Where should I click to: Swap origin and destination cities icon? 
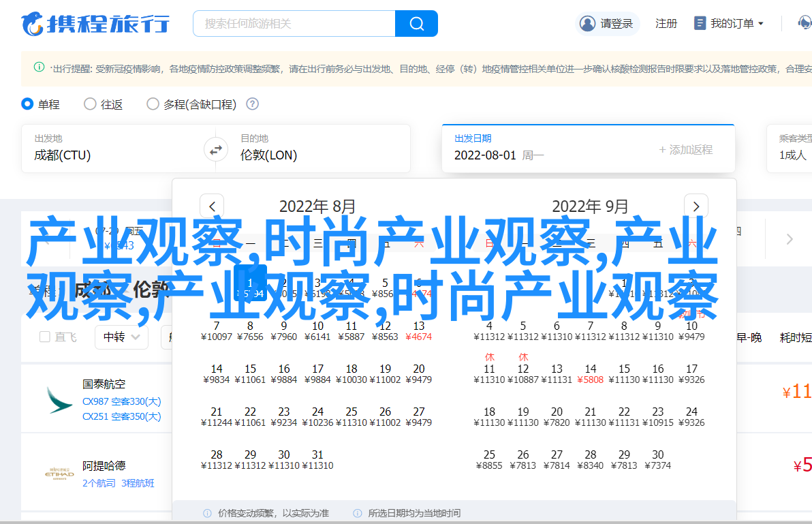(x=215, y=150)
